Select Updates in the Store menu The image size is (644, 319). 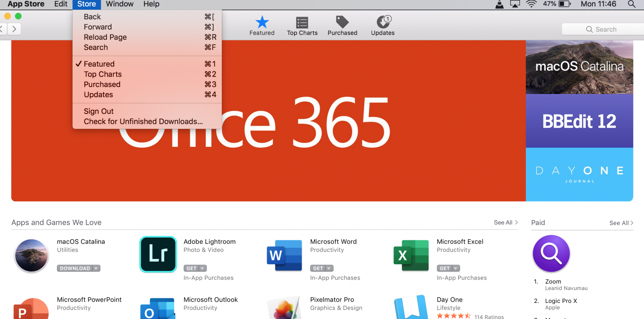[x=147, y=95]
